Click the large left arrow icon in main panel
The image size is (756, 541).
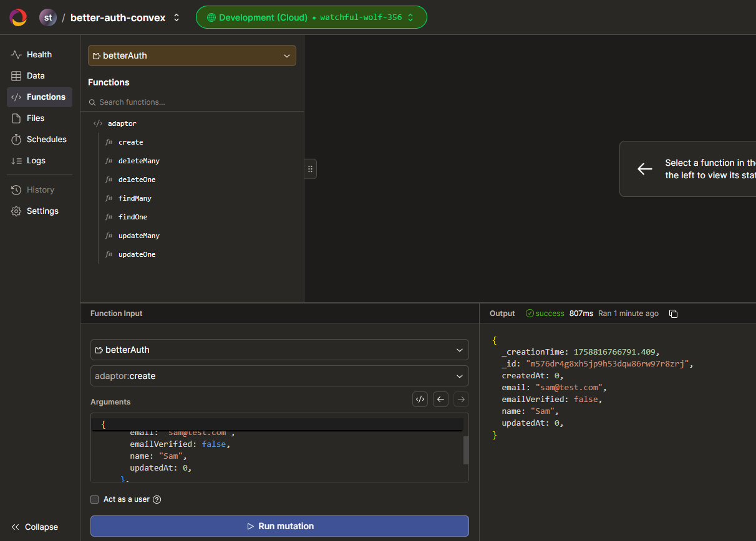click(644, 169)
